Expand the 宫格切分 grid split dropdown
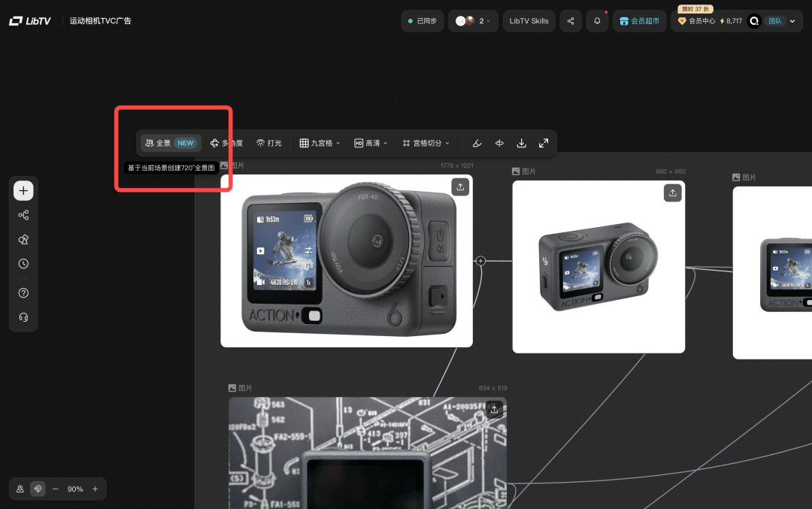The image size is (812, 509). 426,143
